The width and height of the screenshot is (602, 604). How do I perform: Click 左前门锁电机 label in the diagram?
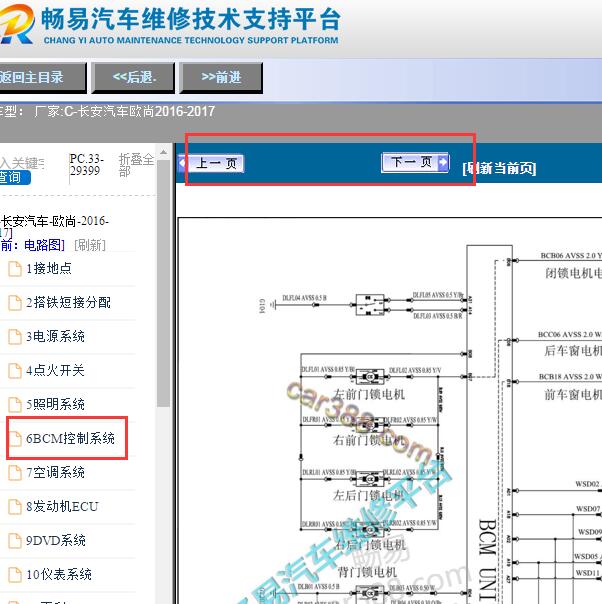[369, 394]
